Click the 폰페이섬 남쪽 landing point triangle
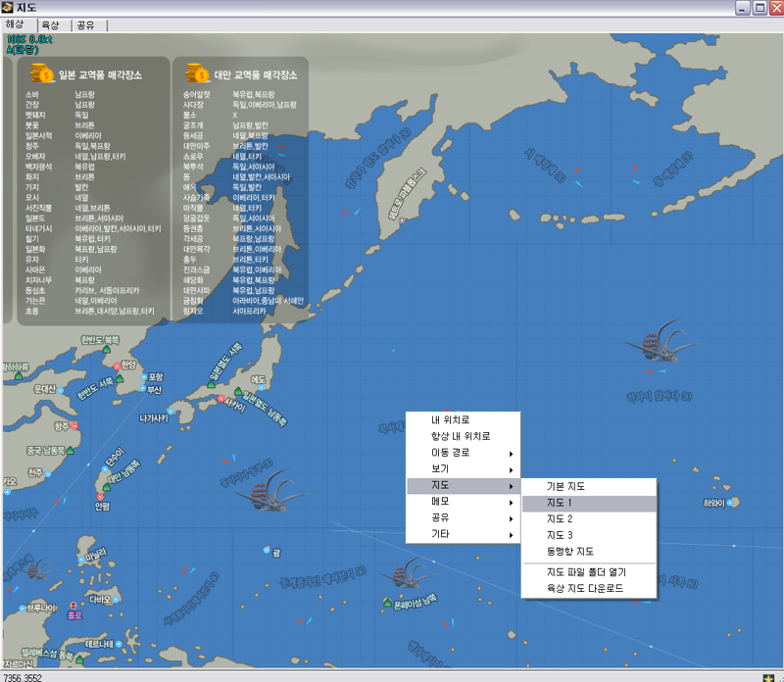 (x=387, y=602)
